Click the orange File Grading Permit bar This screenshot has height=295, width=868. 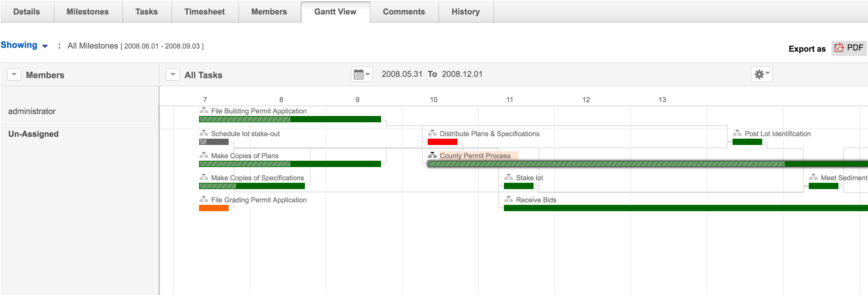click(x=214, y=208)
